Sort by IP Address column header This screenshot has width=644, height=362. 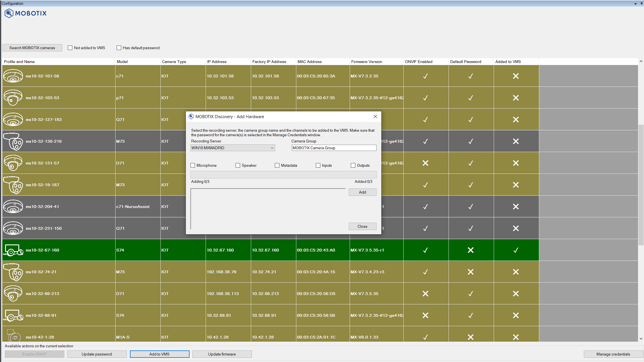[228, 62]
